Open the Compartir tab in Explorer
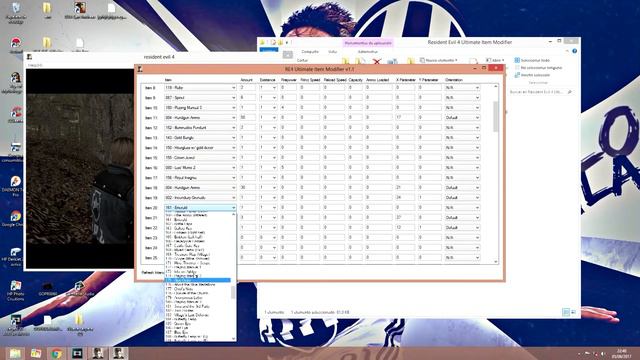 (x=310, y=52)
